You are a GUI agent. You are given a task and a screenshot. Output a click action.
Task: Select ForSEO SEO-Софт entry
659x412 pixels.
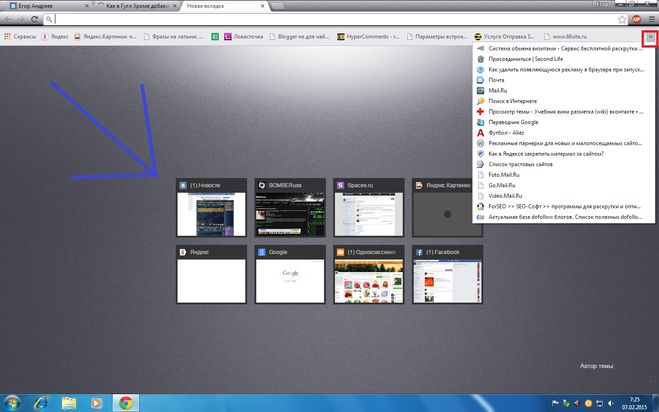click(564, 206)
